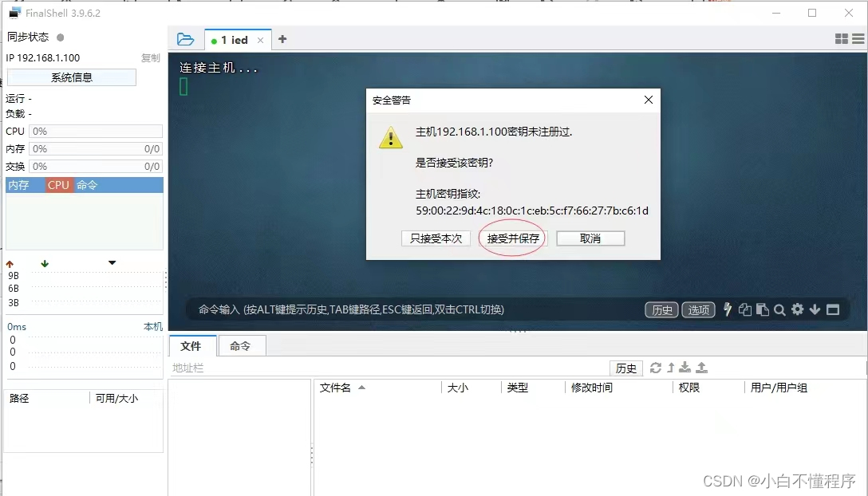Image resolution: width=868 pixels, height=496 pixels.
Task: Select the CPU monitoring tab
Action: coord(57,184)
